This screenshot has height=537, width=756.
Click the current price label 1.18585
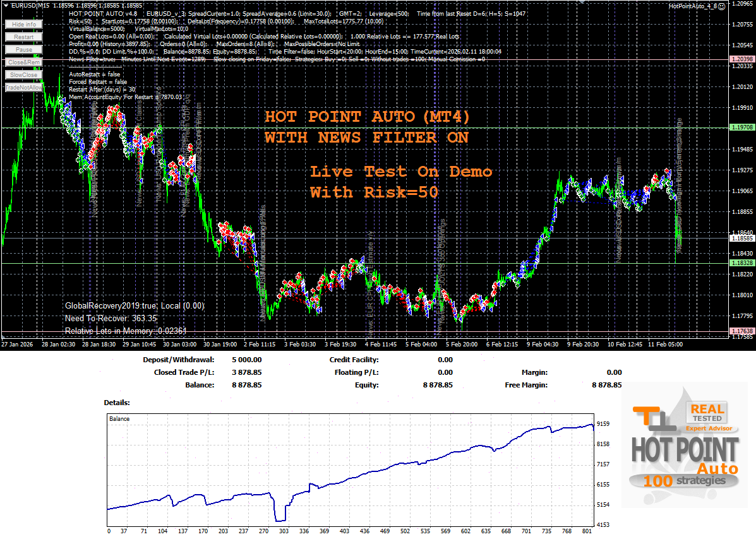point(742,239)
